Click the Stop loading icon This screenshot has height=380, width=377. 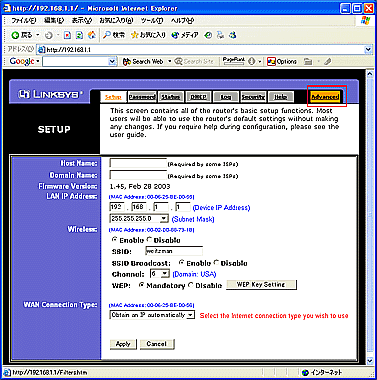click(x=67, y=35)
